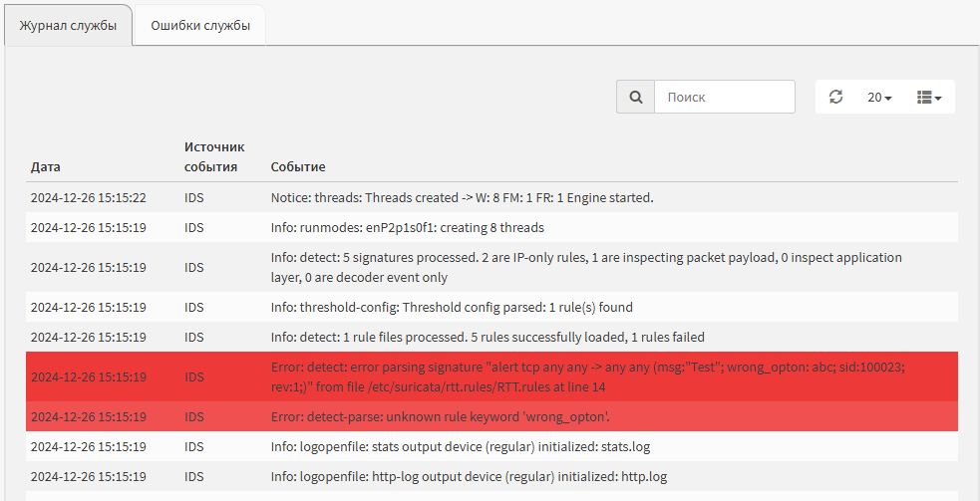Image resolution: width=980 pixels, height=501 pixels.
Task: Click the Событие column header
Action: pos(298,166)
